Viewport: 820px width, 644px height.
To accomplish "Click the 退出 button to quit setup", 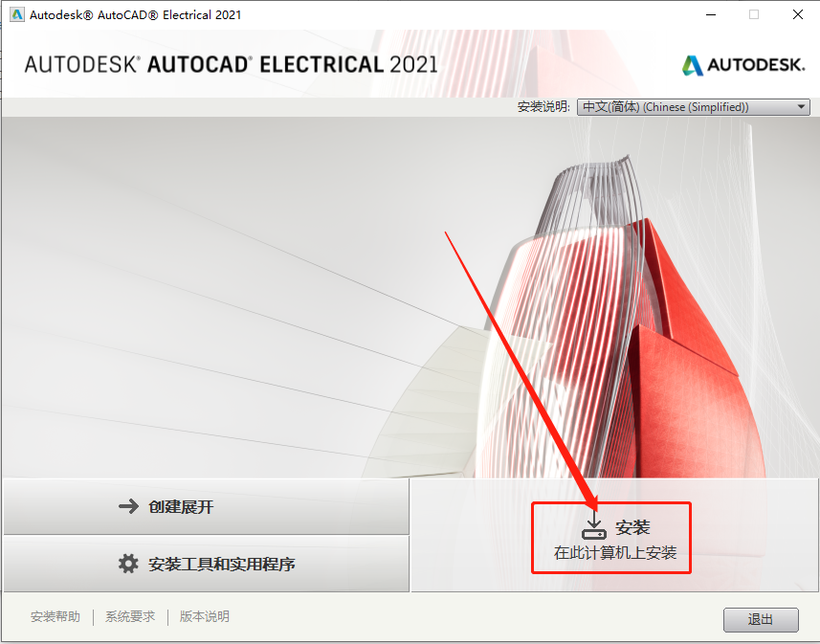I will click(761, 619).
